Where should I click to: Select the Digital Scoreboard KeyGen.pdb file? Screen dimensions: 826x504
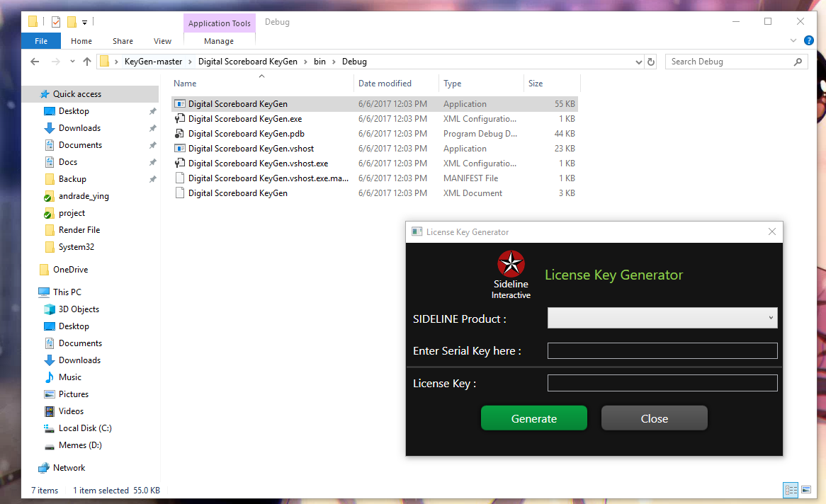pyautogui.click(x=375, y=134)
